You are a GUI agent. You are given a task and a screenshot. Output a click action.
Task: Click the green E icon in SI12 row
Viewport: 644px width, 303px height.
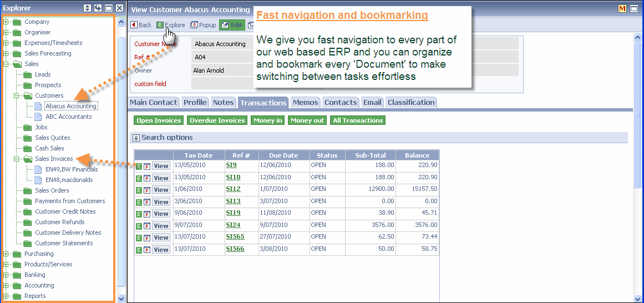139,190
